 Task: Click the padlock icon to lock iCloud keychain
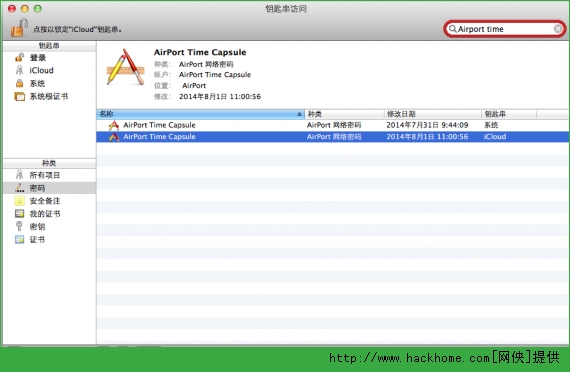[x=19, y=28]
